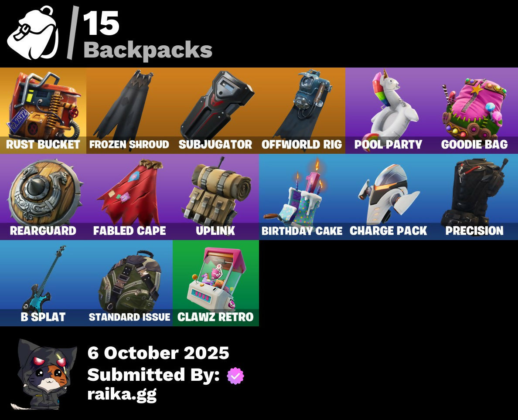Viewport: 518px width, 420px height.
Task: Select the Clawz Retro claw machine
Action: pos(215,283)
